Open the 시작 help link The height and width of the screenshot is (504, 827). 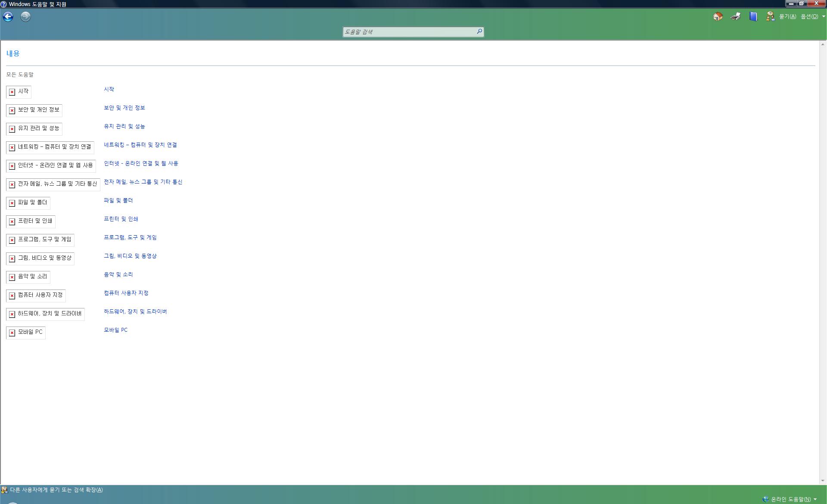(x=109, y=89)
